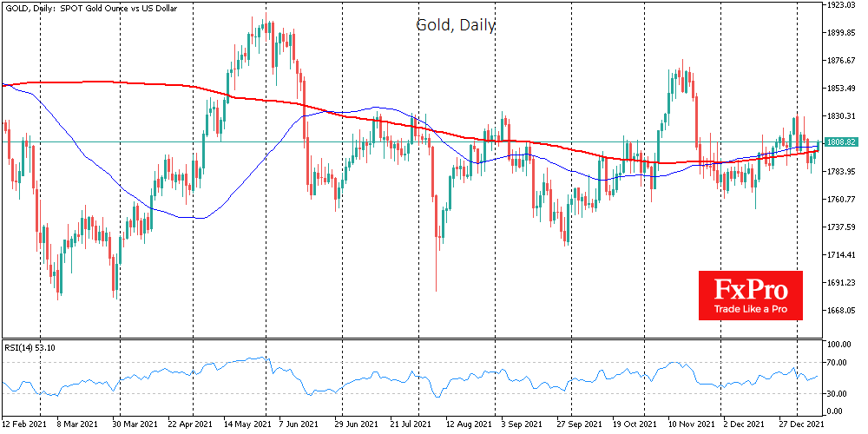This screenshot has height=434, width=868.
Task: Select the 19 Oct 2021 date label
Action: click(x=631, y=424)
